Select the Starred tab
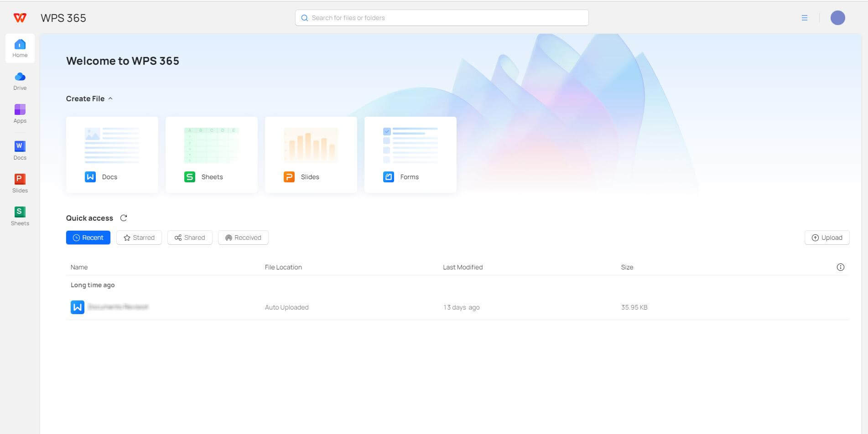The image size is (868, 434). pyautogui.click(x=139, y=238)
